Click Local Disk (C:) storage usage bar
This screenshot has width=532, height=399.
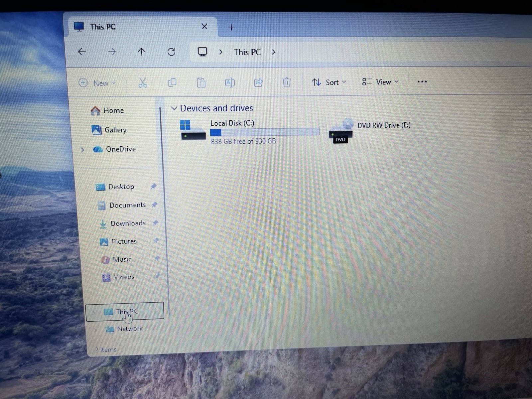click(x=265, y=132)
